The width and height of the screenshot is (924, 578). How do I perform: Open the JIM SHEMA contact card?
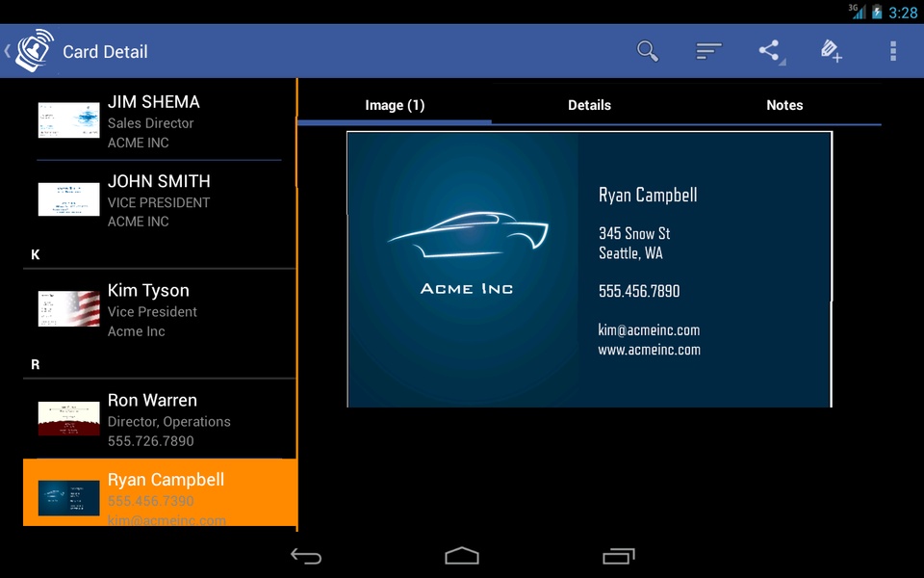(x=159, y=121)
